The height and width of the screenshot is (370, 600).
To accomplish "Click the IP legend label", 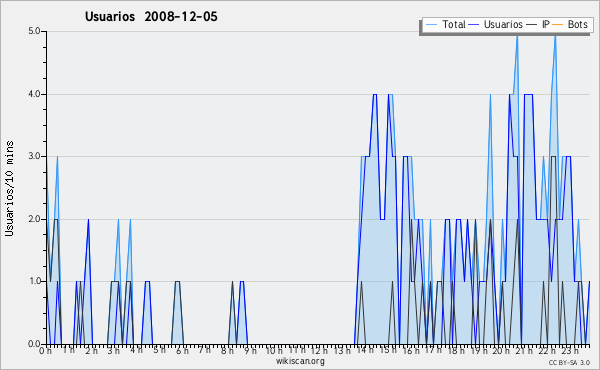I will (546, 24).
